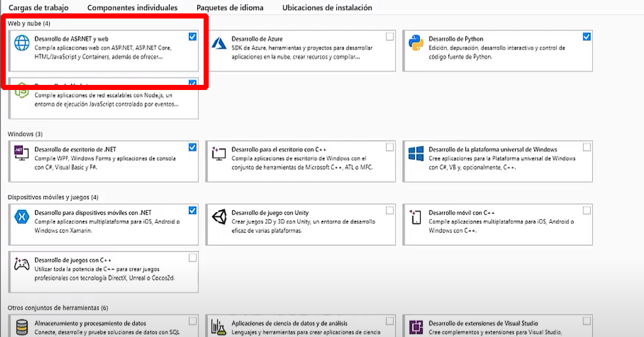Click the ASP.NET globe icon
This screenshot has height=337, width=644.
[22, 43]
